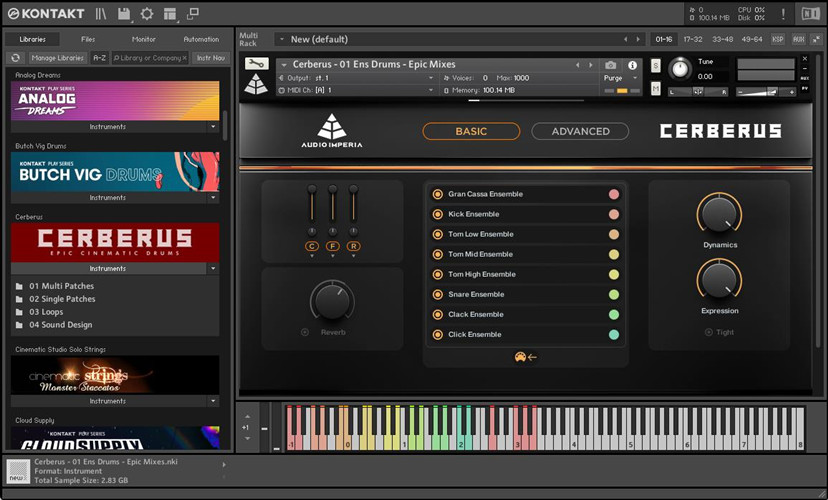Viewport: 828px width, 500px height.
Task: Open the New (default) multi rack dropdown
Action: (282, 39)
